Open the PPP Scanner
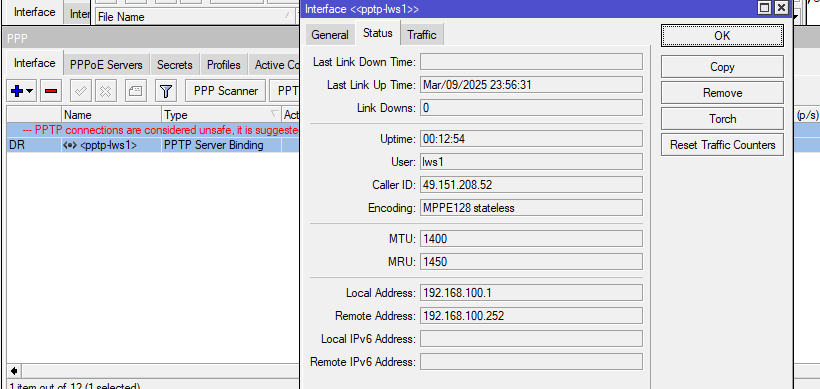820x389 pixels. point(225,91)
